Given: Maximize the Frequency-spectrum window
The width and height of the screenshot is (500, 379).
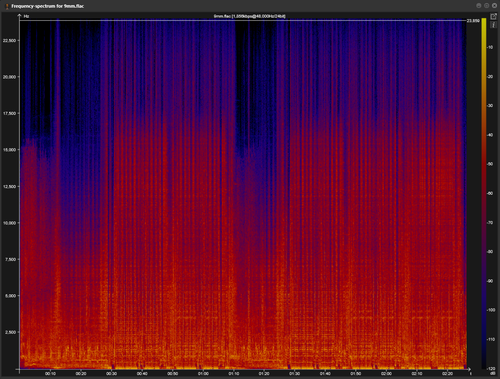Looking at the screenshot, I should pyautogui.click(x=486, y=6).
